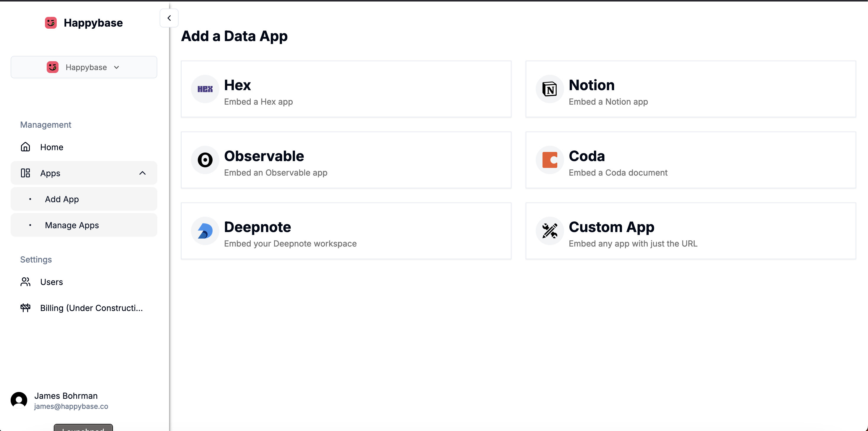Select the Observable app card title

tap(264, 156)
